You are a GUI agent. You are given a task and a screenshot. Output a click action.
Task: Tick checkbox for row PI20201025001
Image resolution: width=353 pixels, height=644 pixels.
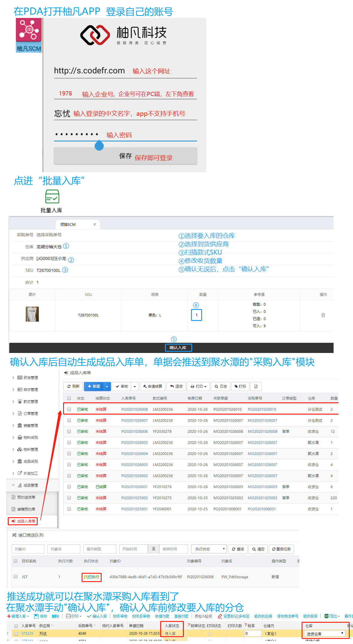coord(69,509)
